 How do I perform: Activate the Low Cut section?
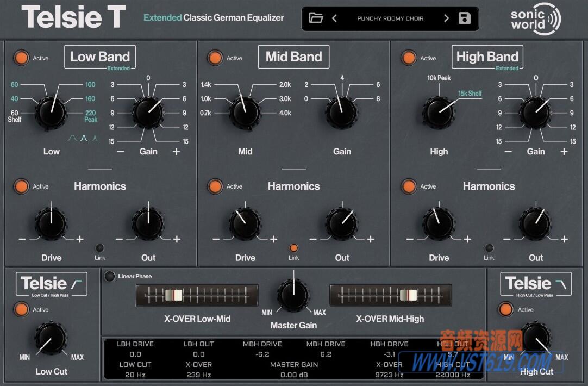21,309
